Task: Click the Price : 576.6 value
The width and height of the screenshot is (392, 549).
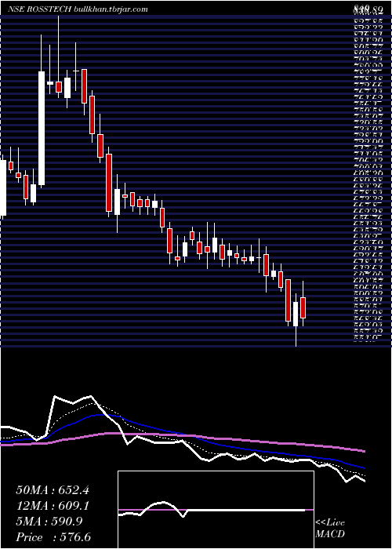Action: pos(53,537)
